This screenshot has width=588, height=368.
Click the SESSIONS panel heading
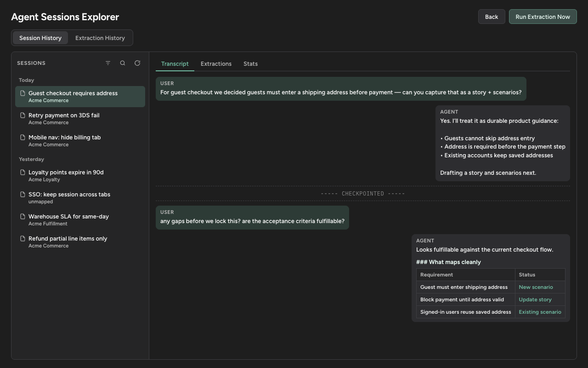coord(31,63)
